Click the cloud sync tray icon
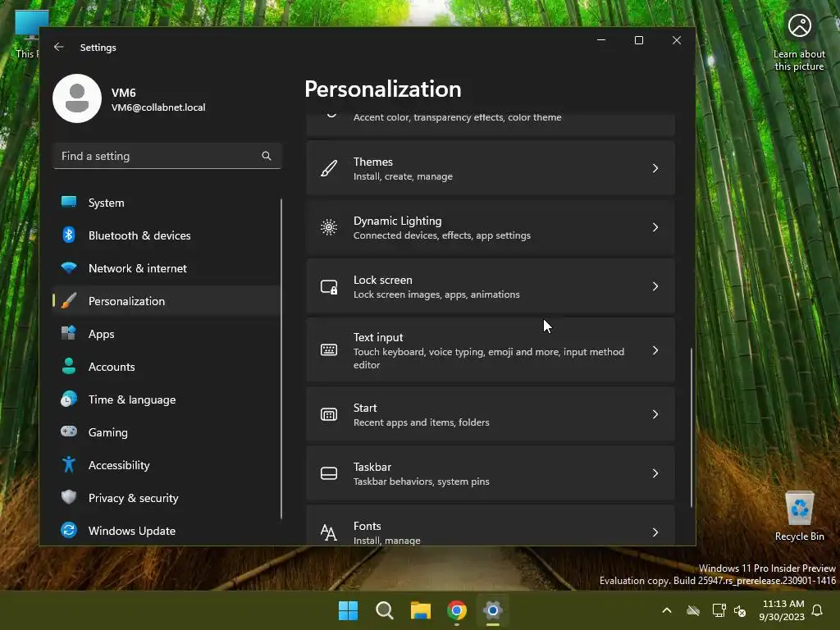The width and height of the screenshot is (840, 630). (693, 610)
